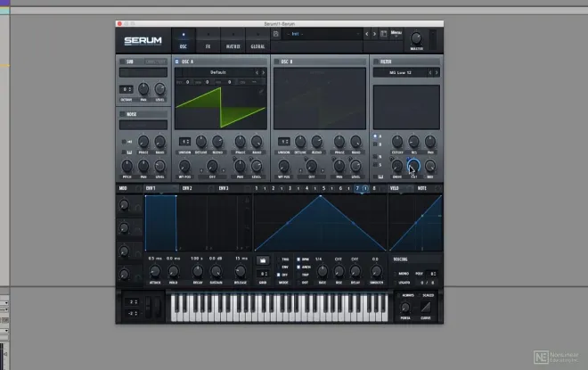This screenshot has height=370, width=588.
Task: Select LFO mode Off
Action: tap(278, 275)
